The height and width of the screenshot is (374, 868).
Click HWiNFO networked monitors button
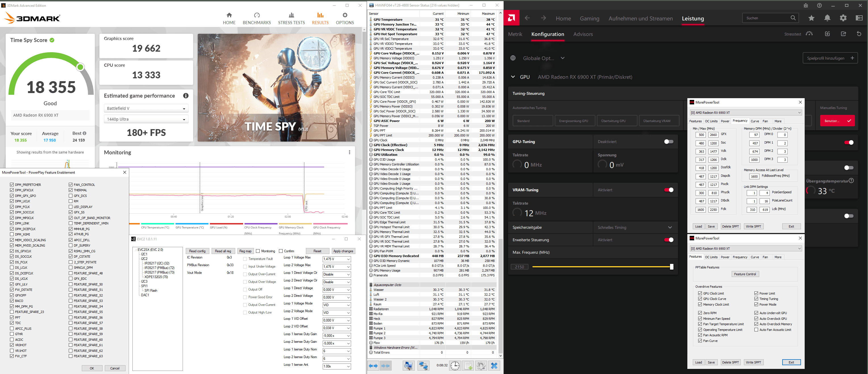[x=423, y=365]
